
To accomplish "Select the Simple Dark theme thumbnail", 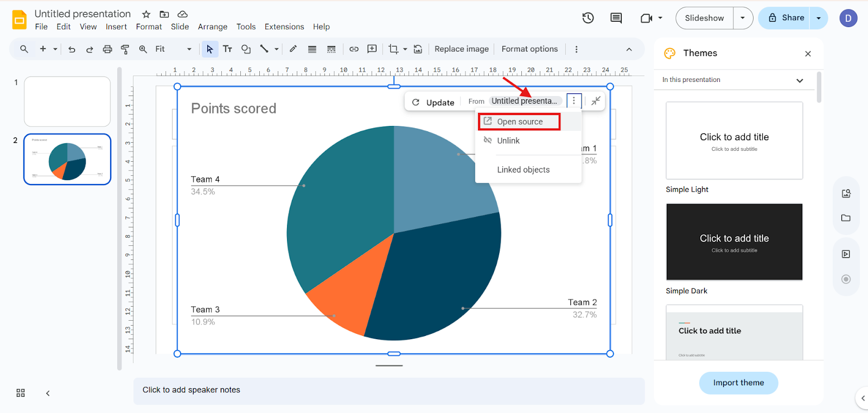I will pos(734,242).
